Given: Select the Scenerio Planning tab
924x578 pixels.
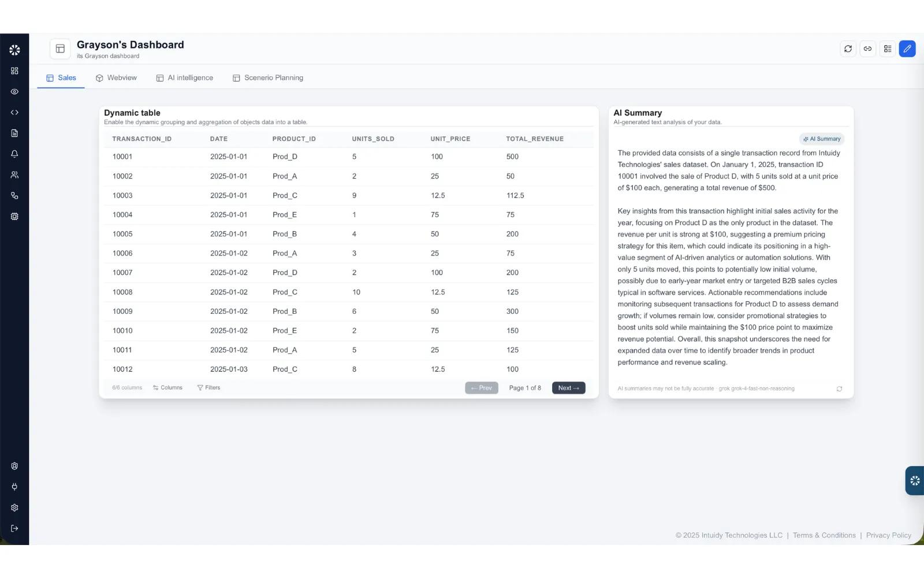Looking at the screenshot, I should click(x=267, y=78).
